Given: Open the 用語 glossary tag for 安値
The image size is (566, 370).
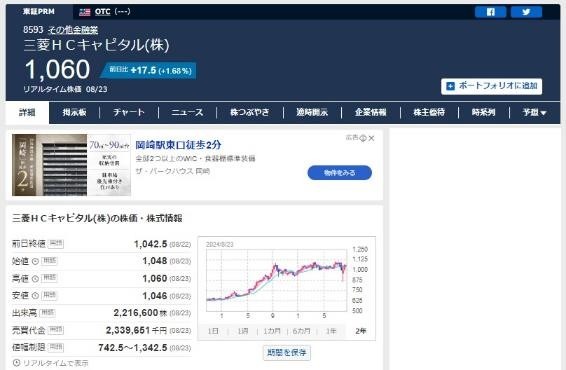Looking at the screenshot, I should coord(49,295).
